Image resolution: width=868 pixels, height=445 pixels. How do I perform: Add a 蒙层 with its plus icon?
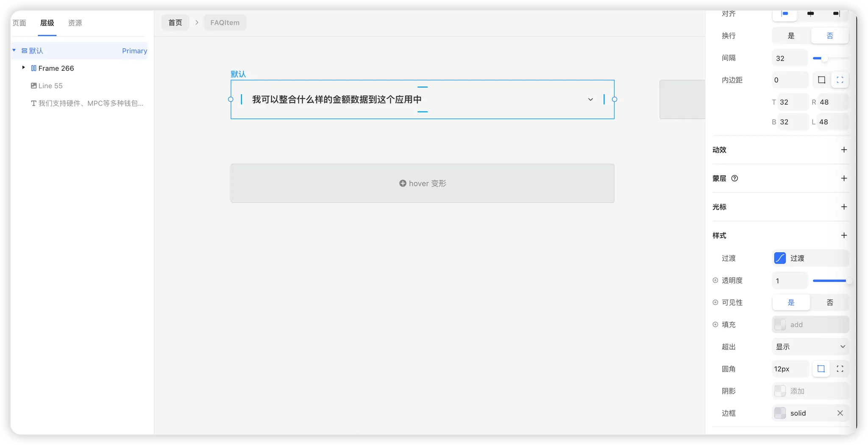(844, 178)
